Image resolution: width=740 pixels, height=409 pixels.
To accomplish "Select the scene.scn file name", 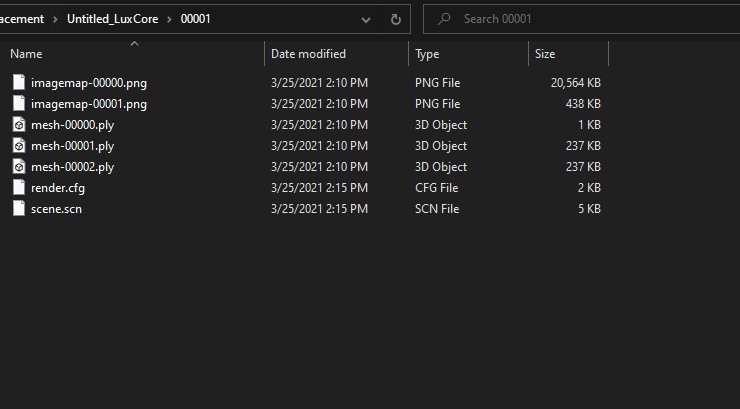I will pos(54,209).
